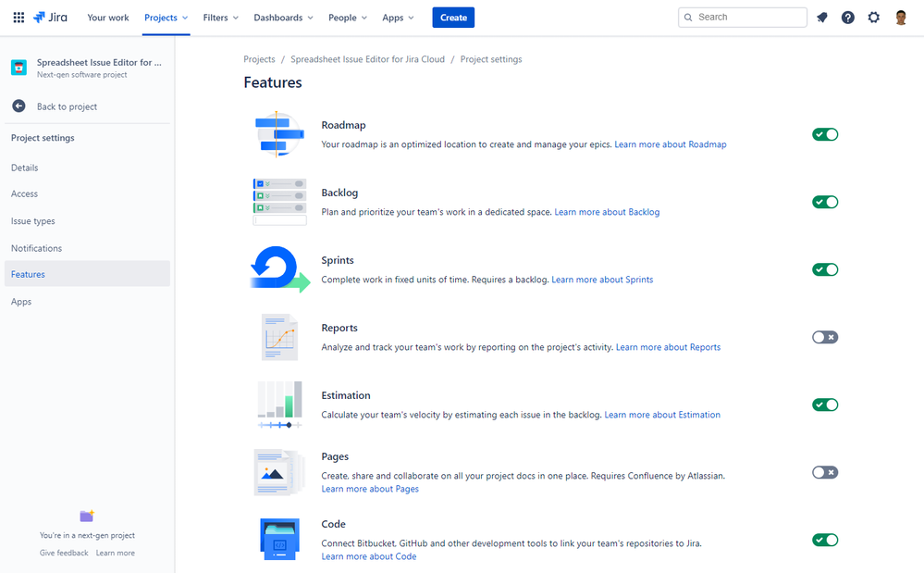The width and height of the screenshot is (924, 573).
Task: Click the Backlog feature illustration
Action: point(279,202)
